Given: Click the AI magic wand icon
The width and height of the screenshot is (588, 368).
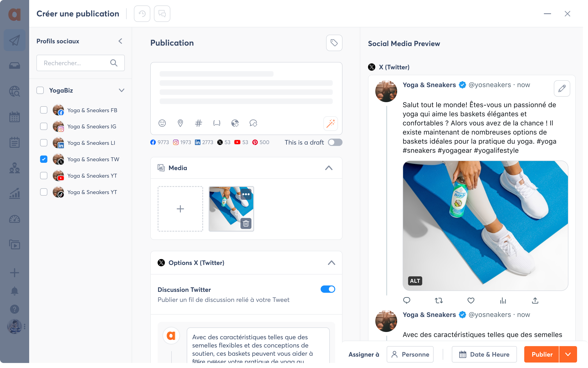Looking at the screenshot, I should coord(330,124).
